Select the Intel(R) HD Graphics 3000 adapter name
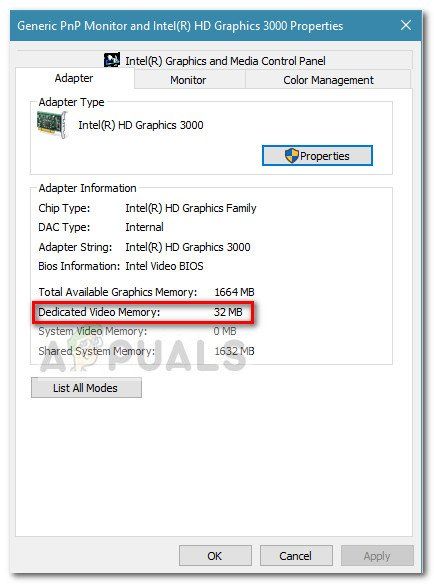 (141, 125)
